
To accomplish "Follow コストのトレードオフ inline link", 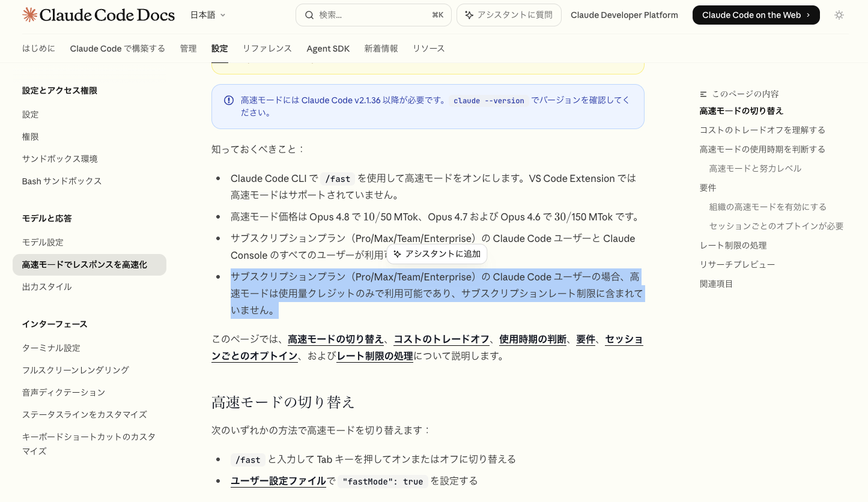I will tap(442, 339).
